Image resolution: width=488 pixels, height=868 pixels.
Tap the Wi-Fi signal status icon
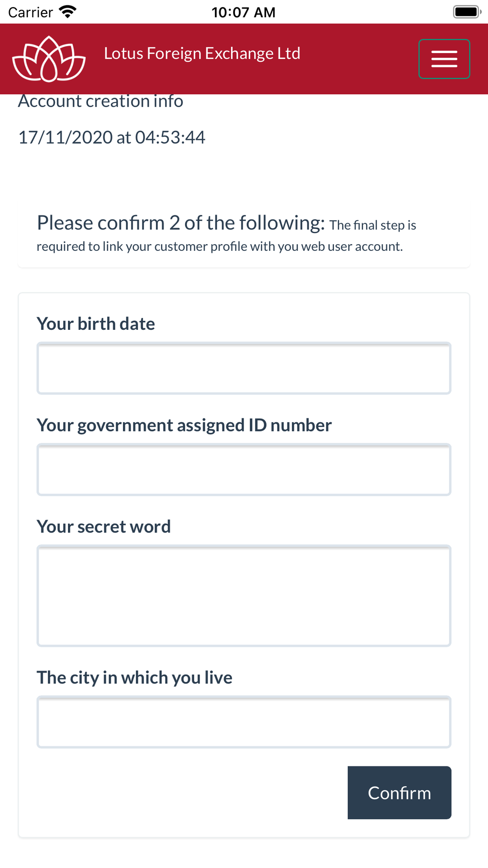coord(68,12)
